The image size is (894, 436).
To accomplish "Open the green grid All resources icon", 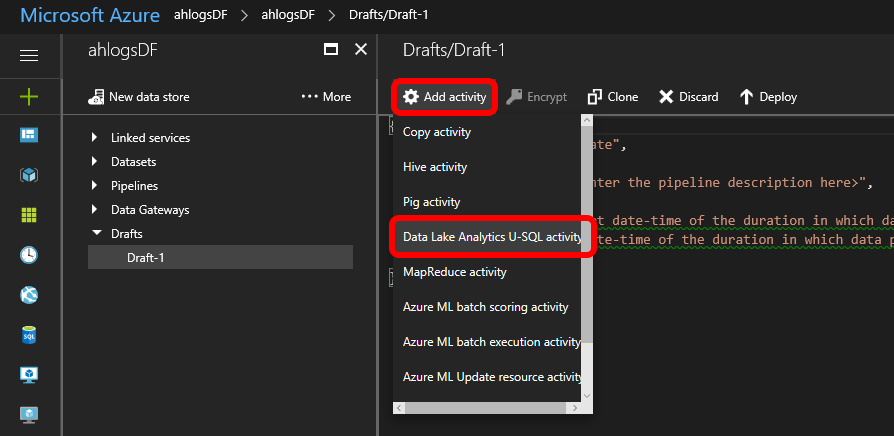I will point(29,215).
